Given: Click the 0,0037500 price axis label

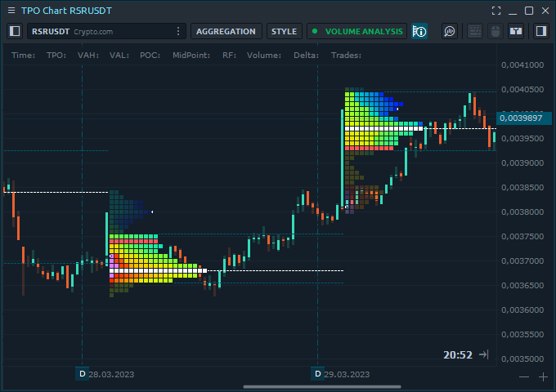Looking at the screenshot, I should [x=522, y=236].
